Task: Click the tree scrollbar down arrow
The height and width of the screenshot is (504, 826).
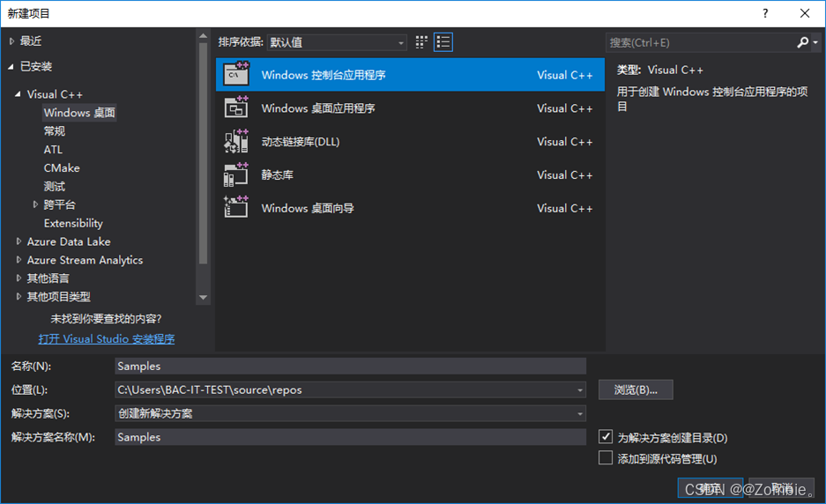Action: (x=203, y=298)
